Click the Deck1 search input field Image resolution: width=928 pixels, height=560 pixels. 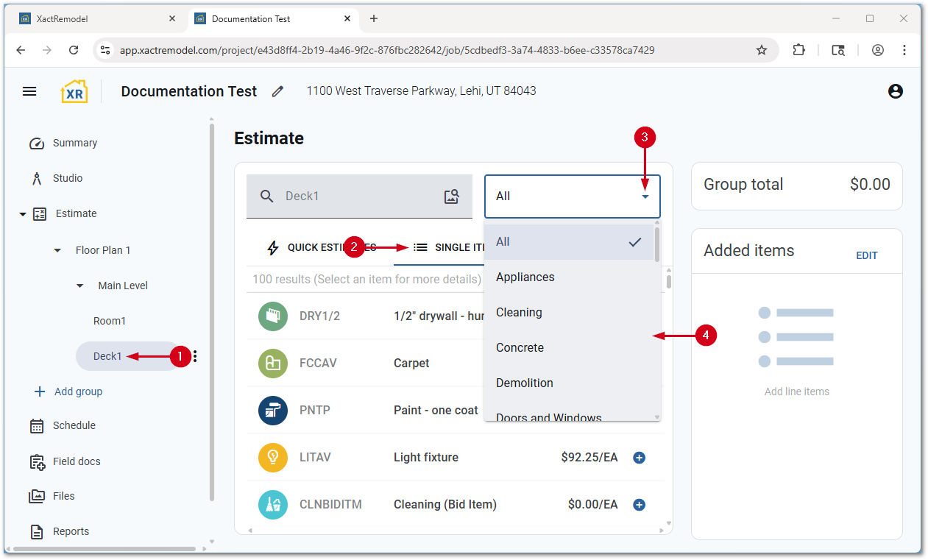tap(353, 196)
